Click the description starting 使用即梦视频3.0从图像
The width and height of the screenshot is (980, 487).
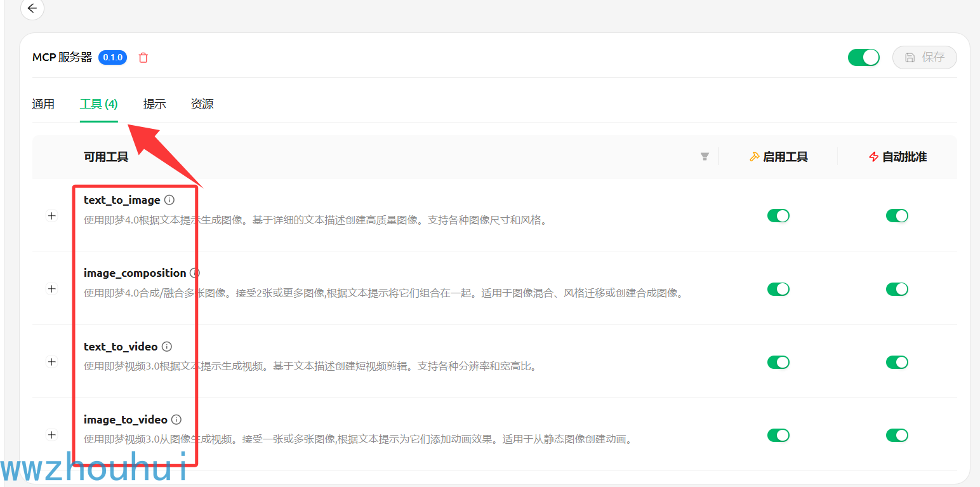358,439
